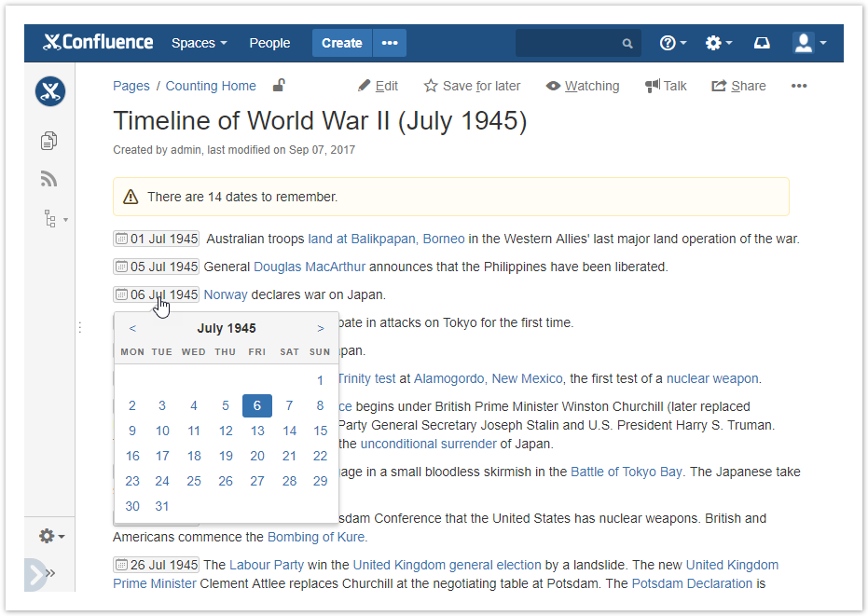Viewport: 868px width, 616px height.
Task: Open the notifications tray icon
Action: (763, 43)
